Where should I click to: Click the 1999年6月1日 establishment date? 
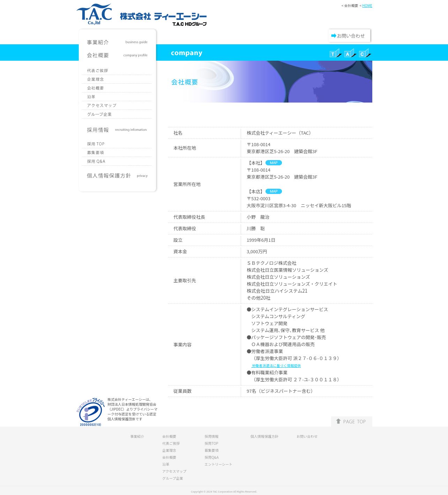(x=261, y=240)
